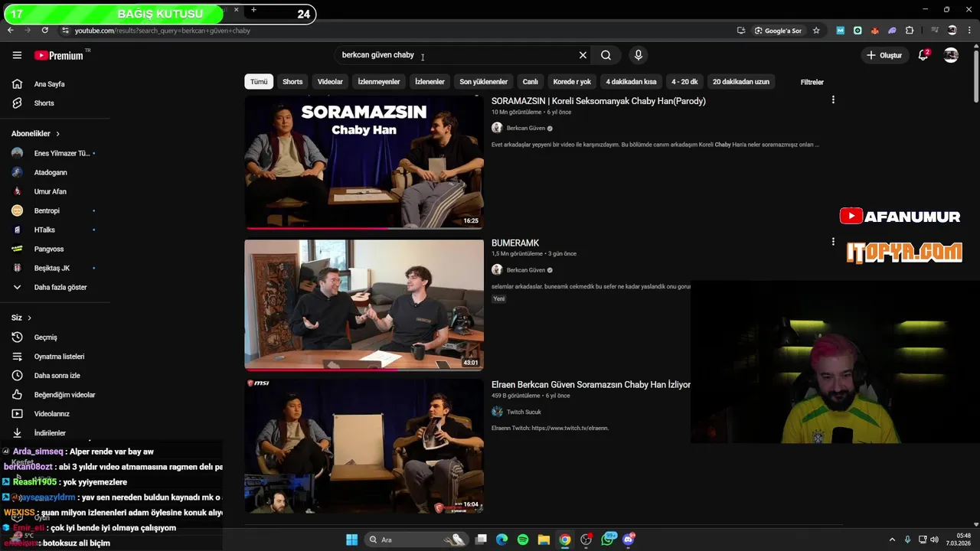Click the browser address bar URL
The height and width of the screenshot is (551, 980).
click(162, 31)
